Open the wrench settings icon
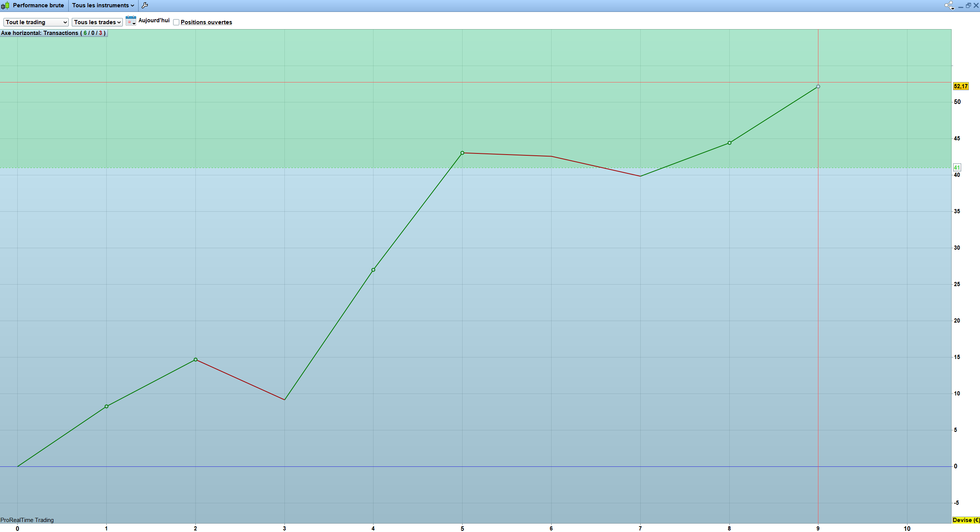Viewport: 980px width, 532px height. (145, 5)
